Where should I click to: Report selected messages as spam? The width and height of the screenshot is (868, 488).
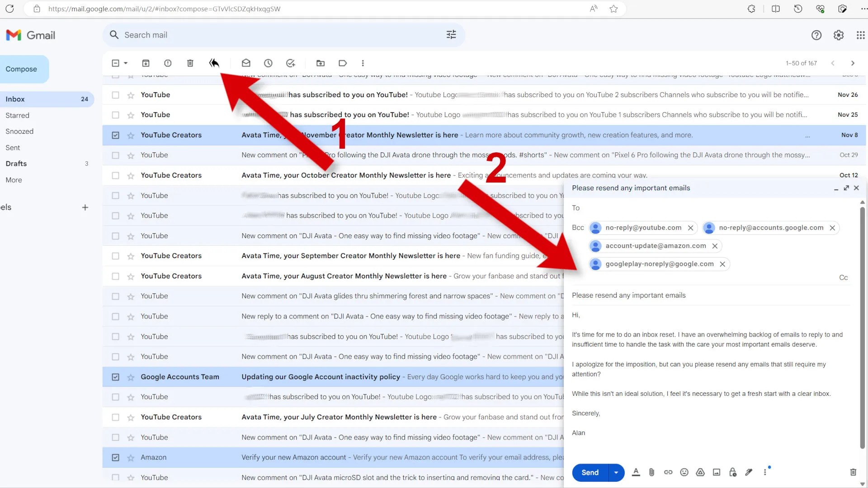168,63
